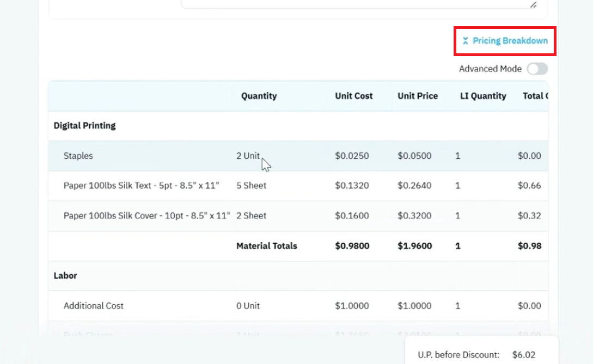
Task: Select 'Paper 100lbs Silk Cover - 10pt' row
Action: 298,215
